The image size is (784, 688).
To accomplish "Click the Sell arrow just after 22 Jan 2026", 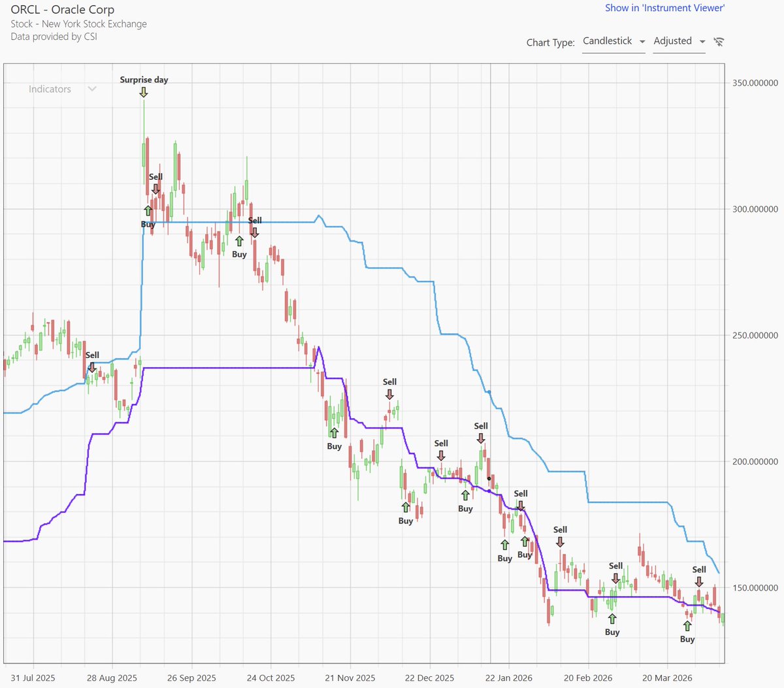I will click(x=521, y=506).
